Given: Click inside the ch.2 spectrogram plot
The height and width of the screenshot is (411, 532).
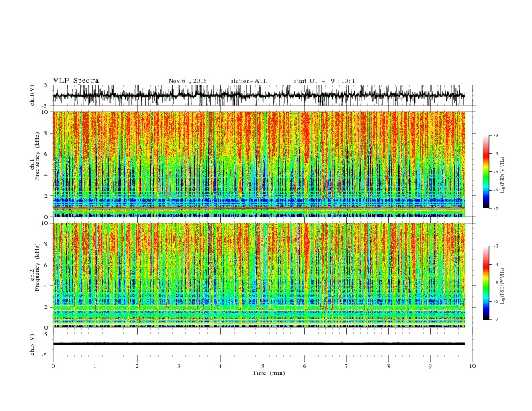Looking at the screenshot, I should click(x=259, y=275).
